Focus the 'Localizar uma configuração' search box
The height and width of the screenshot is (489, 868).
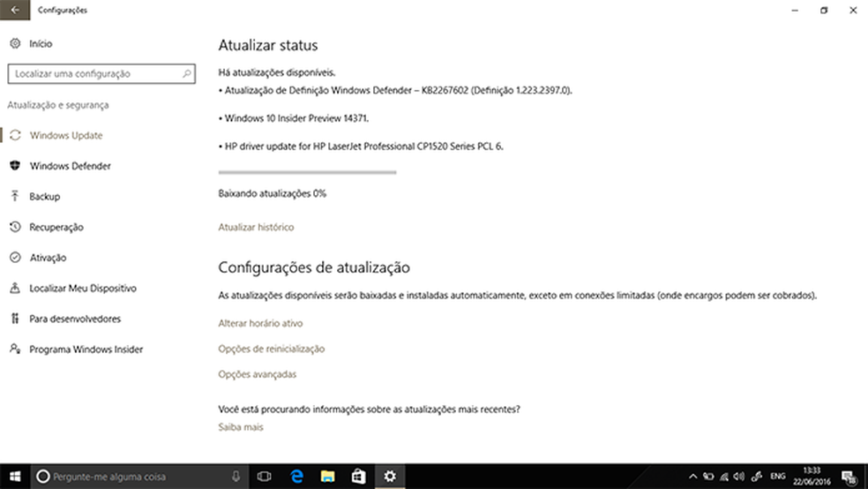101,73
